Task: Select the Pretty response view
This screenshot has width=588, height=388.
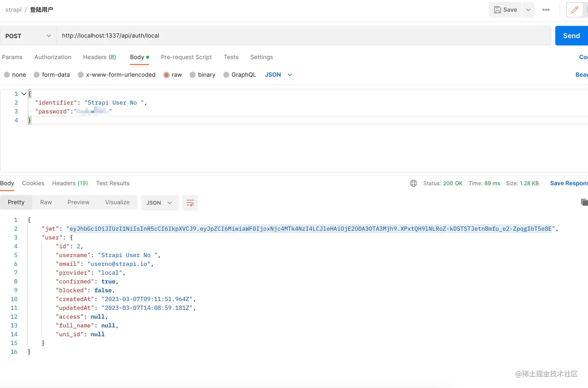Action: click(16, 202)
